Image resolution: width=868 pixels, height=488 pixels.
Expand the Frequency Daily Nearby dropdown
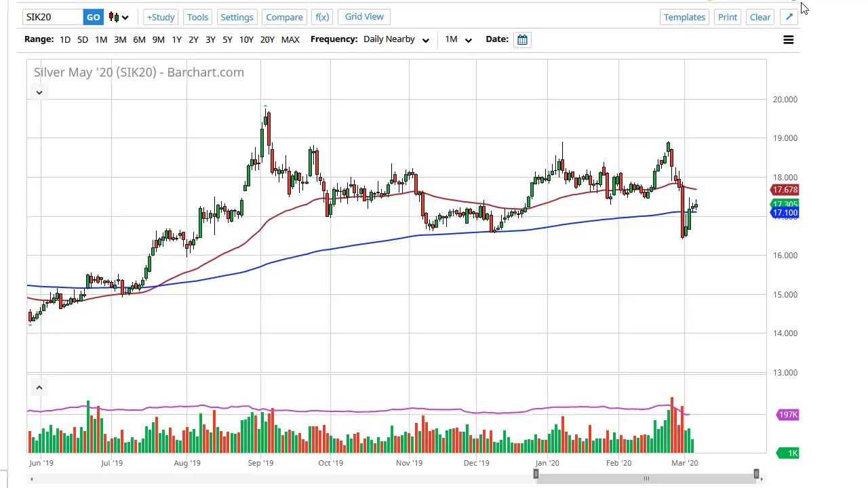pyautogui.click(x=396, y=39)
